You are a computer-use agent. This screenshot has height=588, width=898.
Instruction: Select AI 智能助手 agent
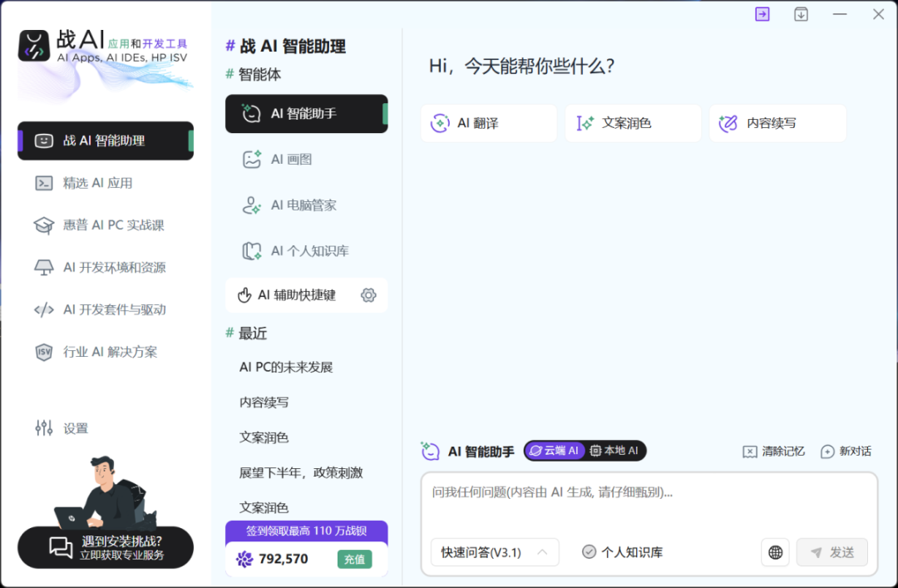tap(306, 113)
